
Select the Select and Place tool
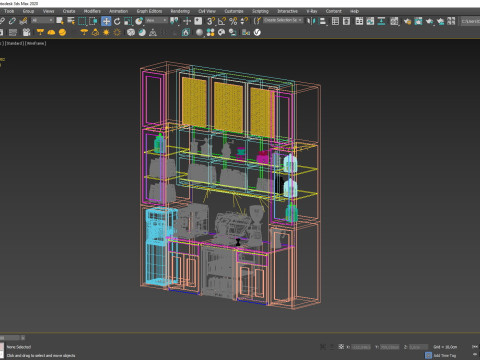[139, 21]
